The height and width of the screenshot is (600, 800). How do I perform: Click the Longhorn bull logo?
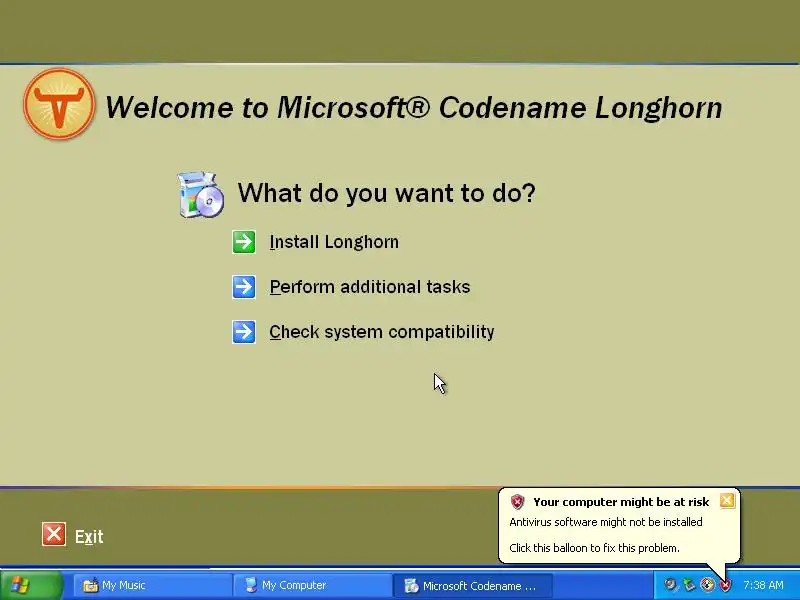[x=59, y=104]
